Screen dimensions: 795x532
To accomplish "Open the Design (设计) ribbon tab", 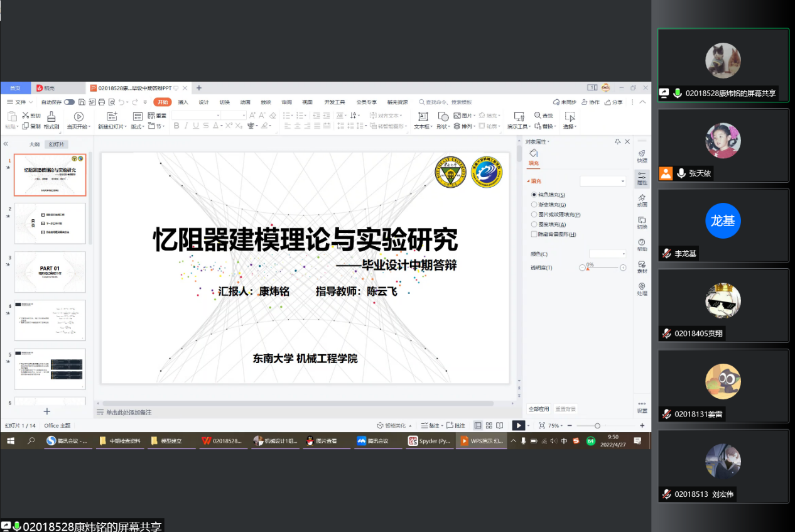I will click(x=203, y=102).
